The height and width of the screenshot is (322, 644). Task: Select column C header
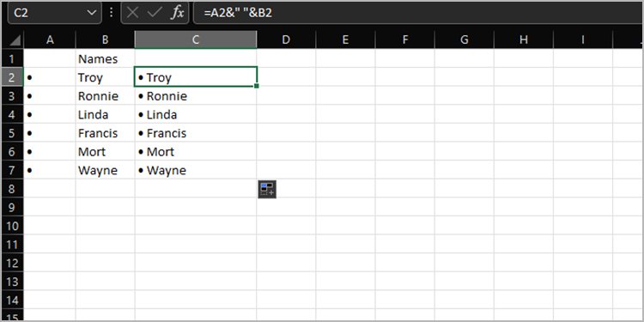pos(196,39)
